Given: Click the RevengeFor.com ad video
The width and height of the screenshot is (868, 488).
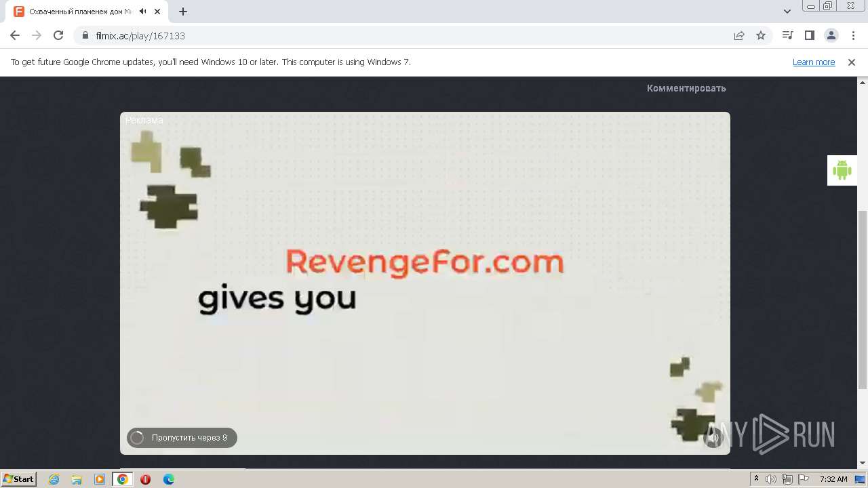Looking at the screenshot, I should click(x=425, y=283).
